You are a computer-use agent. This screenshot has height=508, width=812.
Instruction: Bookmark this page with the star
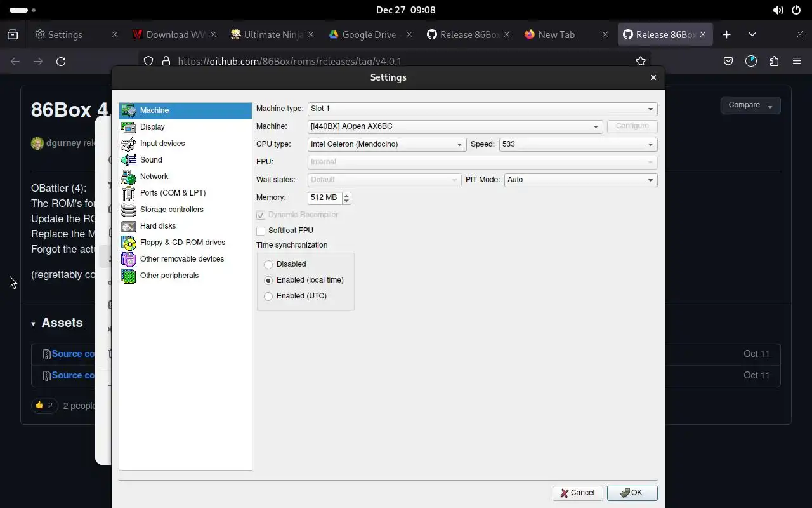coord(641,62)
